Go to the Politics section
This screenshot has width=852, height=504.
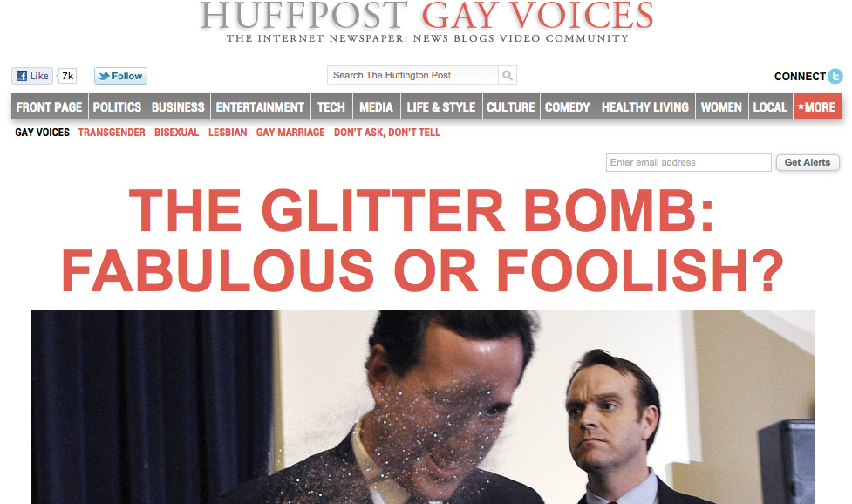click(x=117, y=107)
